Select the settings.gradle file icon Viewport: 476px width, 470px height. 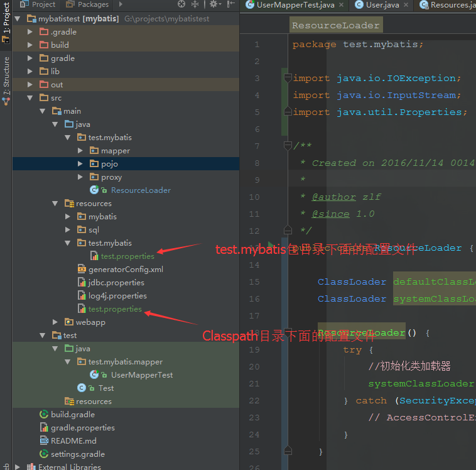point(44,454)
